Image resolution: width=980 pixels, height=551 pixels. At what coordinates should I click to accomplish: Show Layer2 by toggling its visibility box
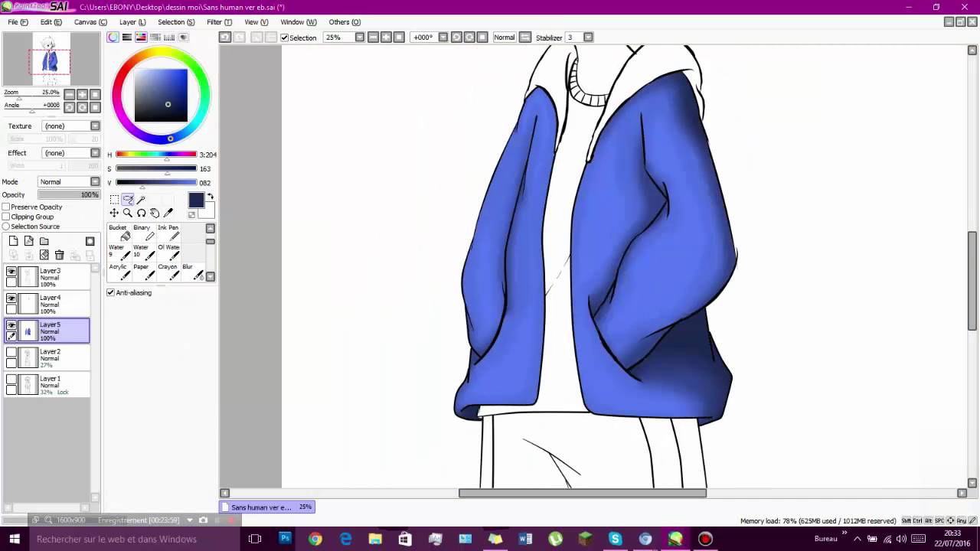pos(11,353)
